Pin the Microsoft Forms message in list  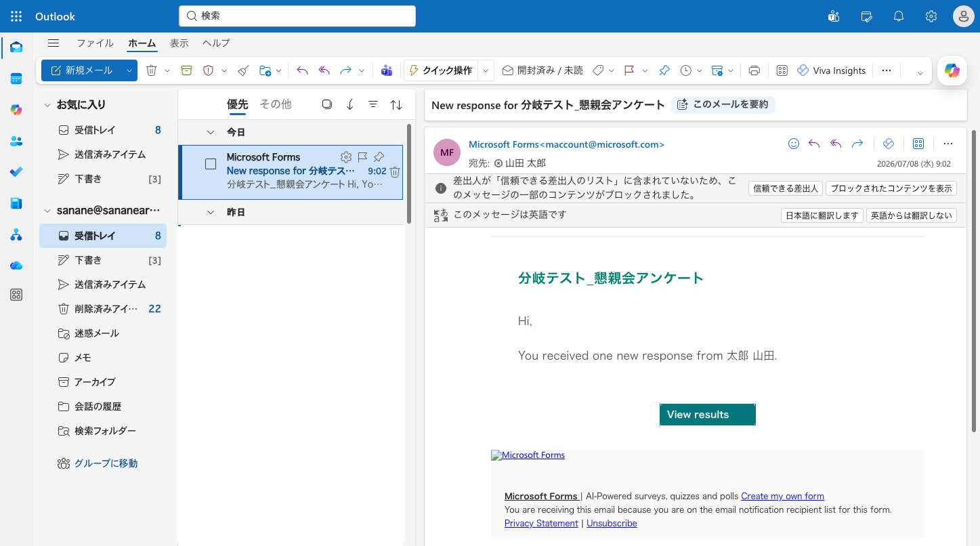(x=379, y=157)
